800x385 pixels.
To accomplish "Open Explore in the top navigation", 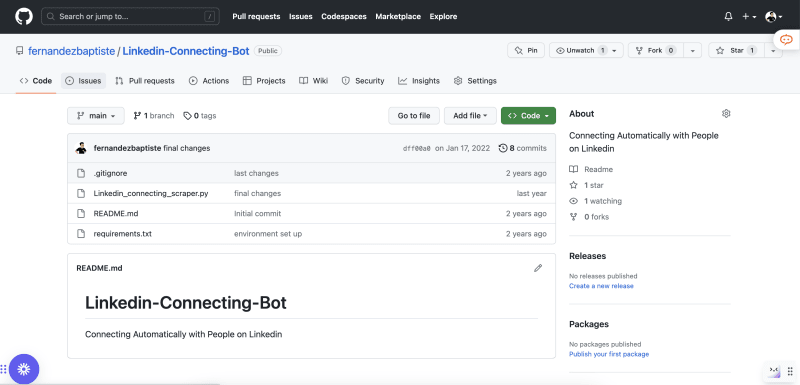I will tap(443, 16).
